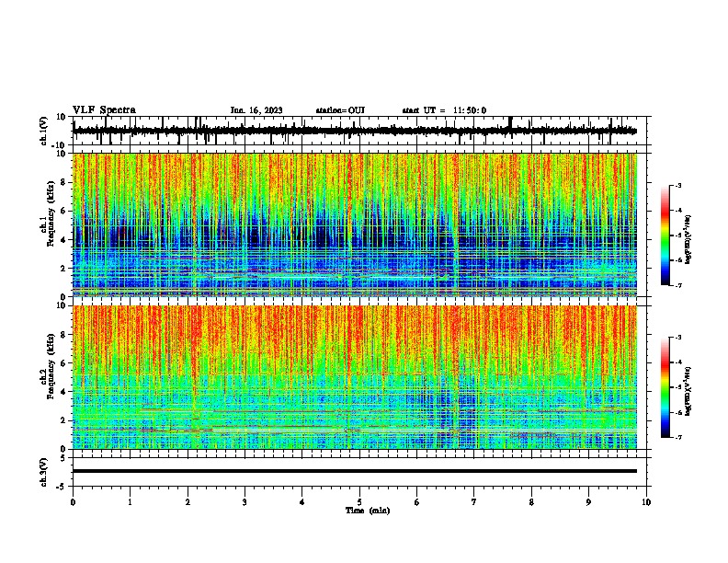Click time axis tick label "4"
Screen dimensions: 728x563
pos(302,502)
